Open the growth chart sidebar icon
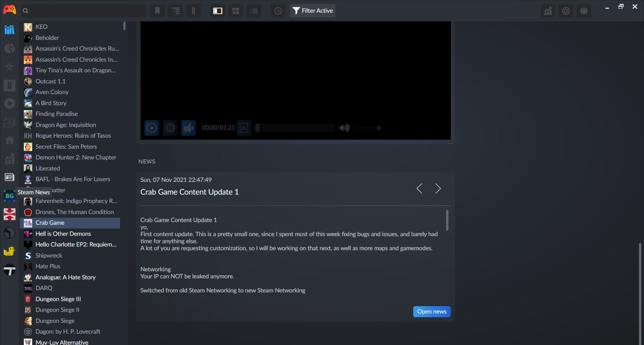Image resolution: width=644 pixels, height=345 pixels. 9,159
